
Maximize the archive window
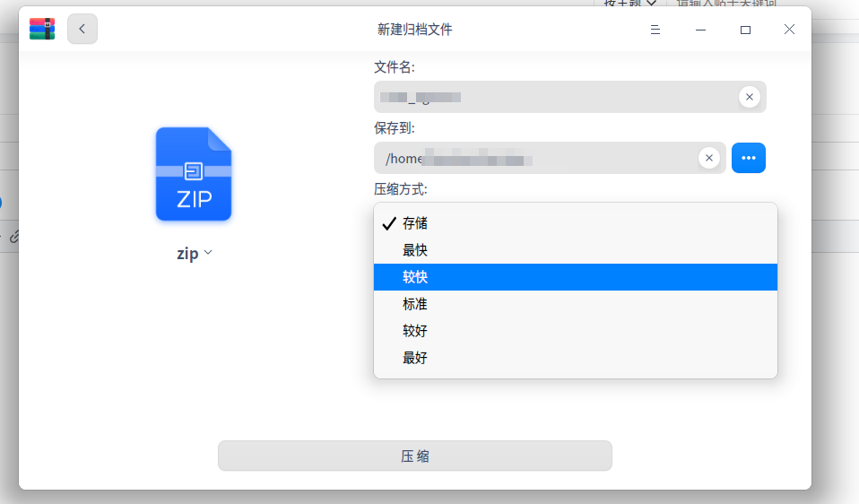[x=745, y=30]
